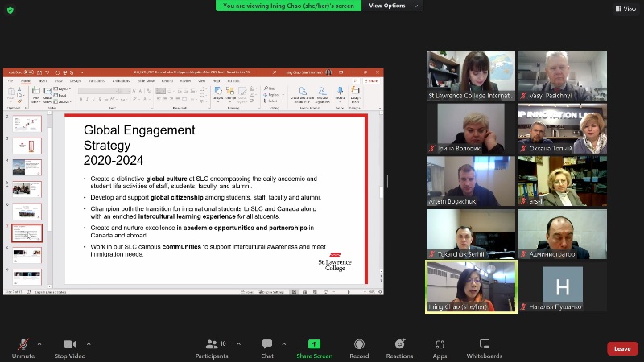Select Vasyl Pasichnyi's video tile
644x362 pixels.
(562, 76)
